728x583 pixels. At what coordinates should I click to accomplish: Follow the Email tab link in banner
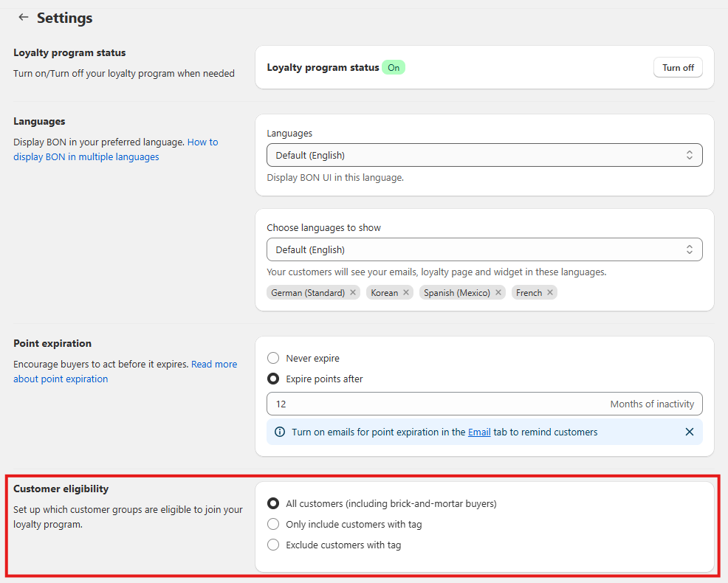pos(479,432)
